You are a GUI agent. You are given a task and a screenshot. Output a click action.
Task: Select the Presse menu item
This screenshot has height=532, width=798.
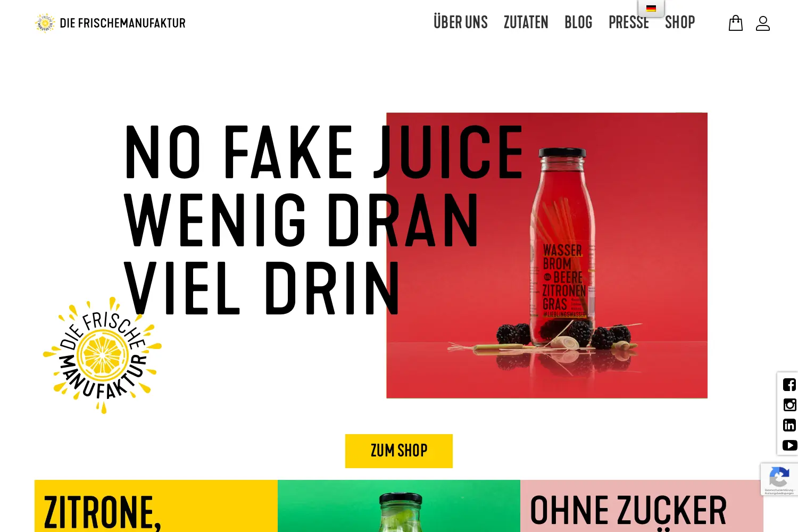629,22
